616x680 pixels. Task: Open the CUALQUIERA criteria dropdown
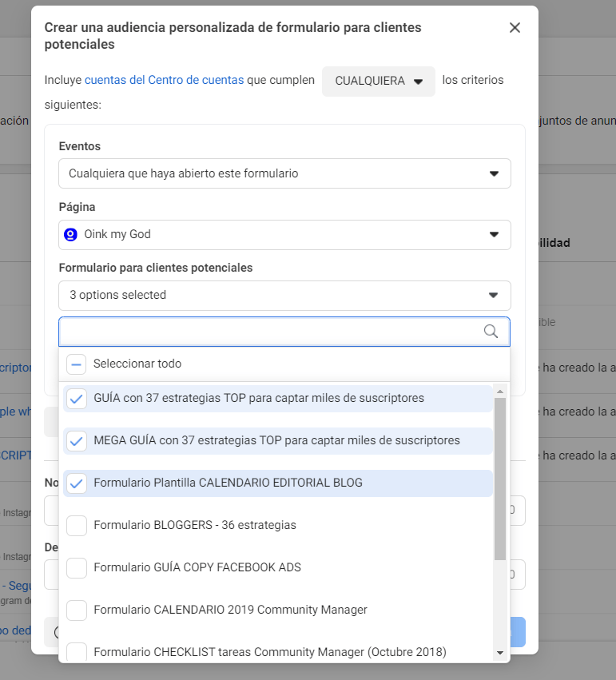[378, 81]
